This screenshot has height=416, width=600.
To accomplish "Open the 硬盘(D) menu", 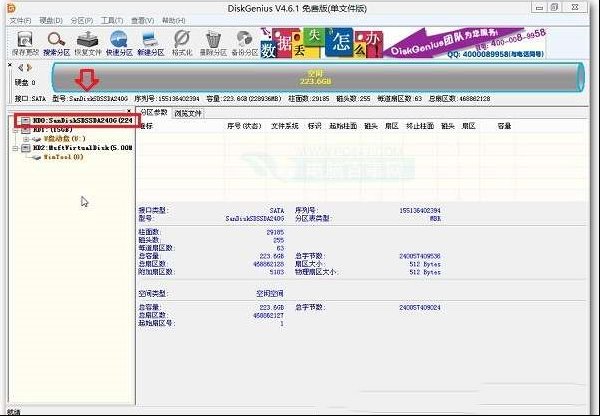I will point(51,20).
